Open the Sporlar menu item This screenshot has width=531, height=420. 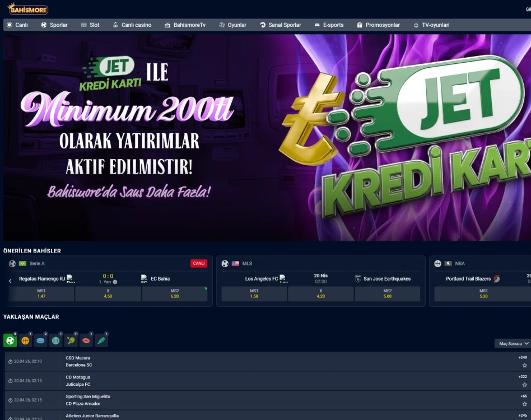tap(54, 25)
